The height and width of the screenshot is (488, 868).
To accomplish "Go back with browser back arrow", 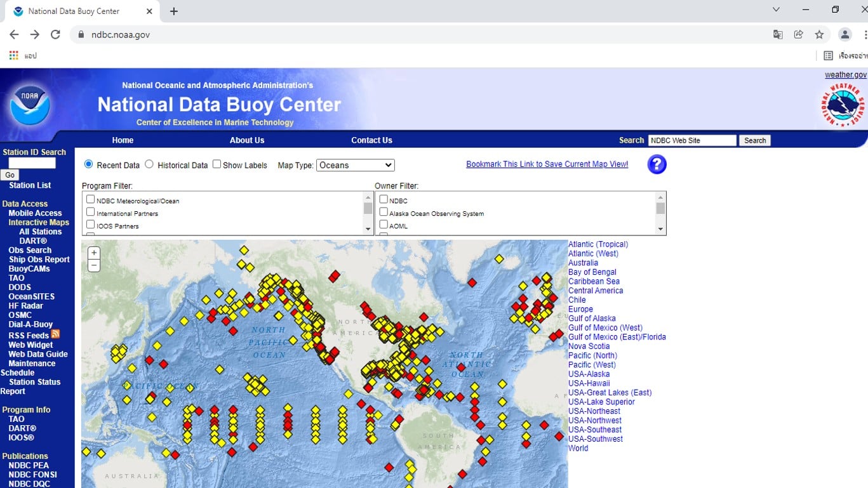I will pyautogui.click(x=14, y=34).
